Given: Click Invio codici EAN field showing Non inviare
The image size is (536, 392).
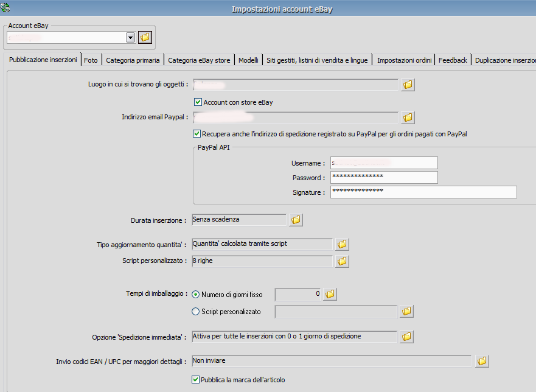Looking at the screenshot, I should pyautogui.click(x=332, y=361).
